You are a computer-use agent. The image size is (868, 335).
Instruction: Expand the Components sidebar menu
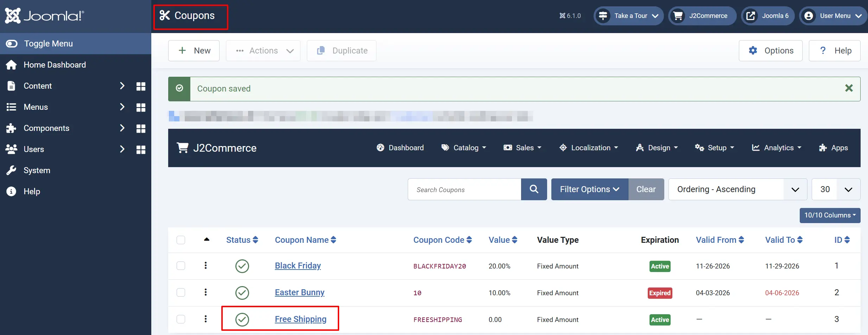coord(122,128)
